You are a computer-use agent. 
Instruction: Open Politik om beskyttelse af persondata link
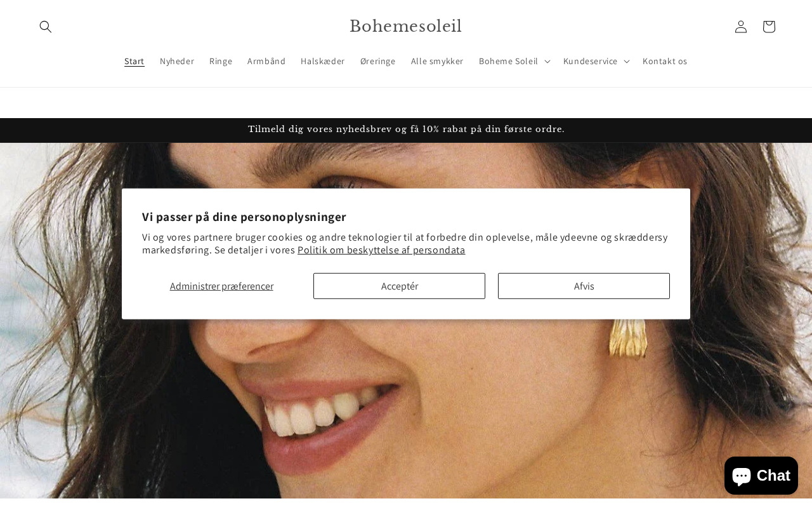381,250
